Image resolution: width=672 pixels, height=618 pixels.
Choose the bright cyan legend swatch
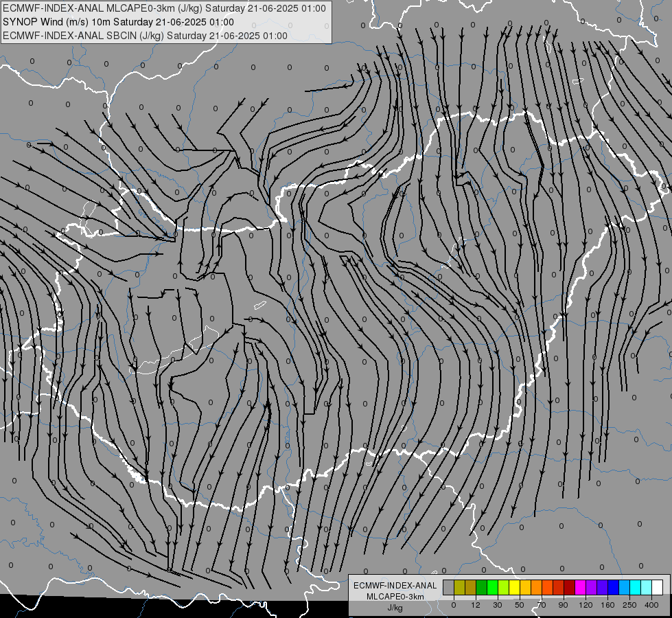click(635, 587)
